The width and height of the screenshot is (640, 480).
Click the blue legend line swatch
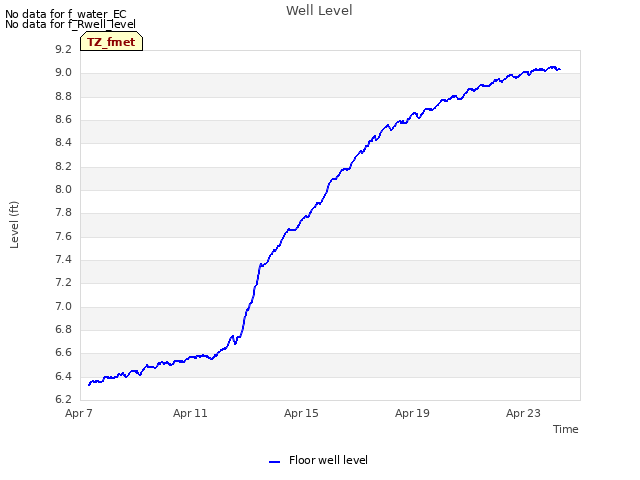pos(274,462)
